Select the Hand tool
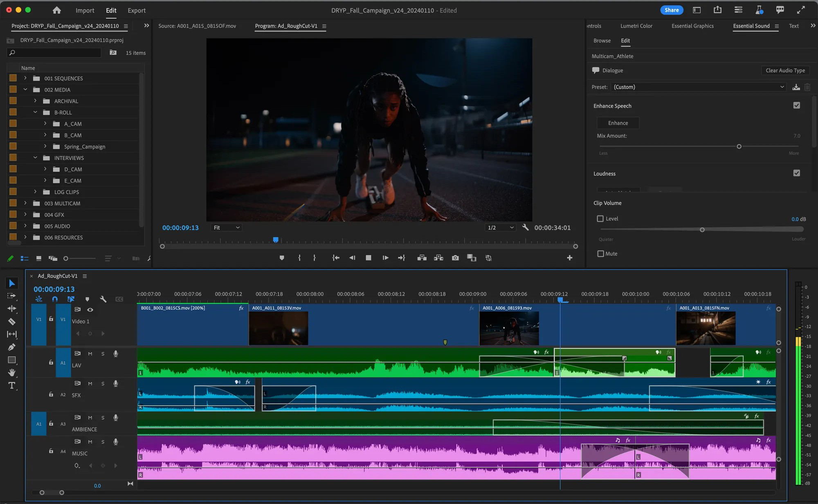Image resolution: width=818 pixels, height=504 pixels. pyautogui.click(x=12, y=373)
